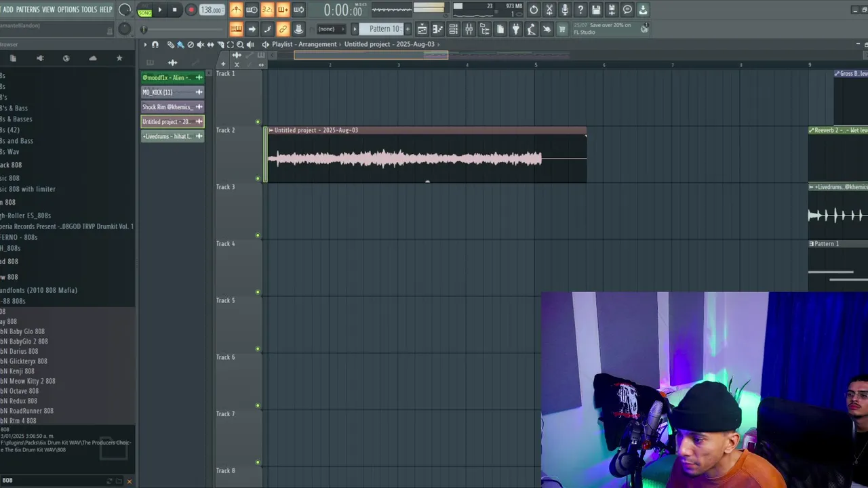This screenshot has height=488, width=868.
Task: Toggle auto scrolling arrow button
Action: (252, 29)
